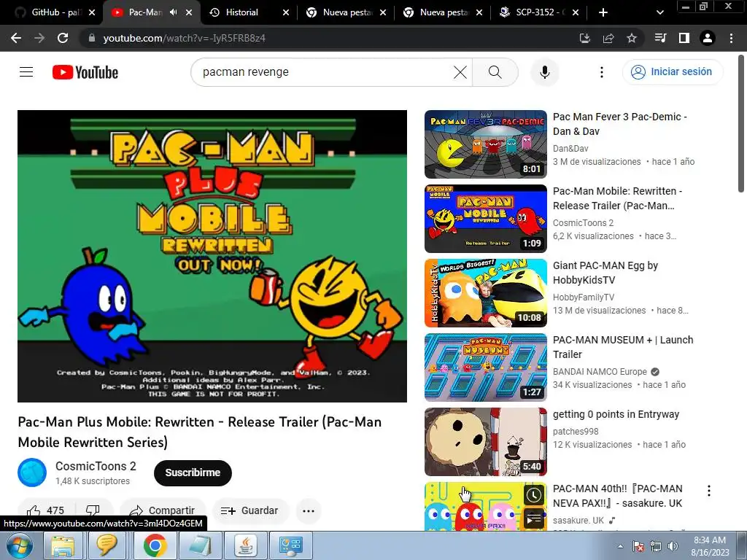Open more actions ellipsis below video
747x560 pixels.
(309, 511)
